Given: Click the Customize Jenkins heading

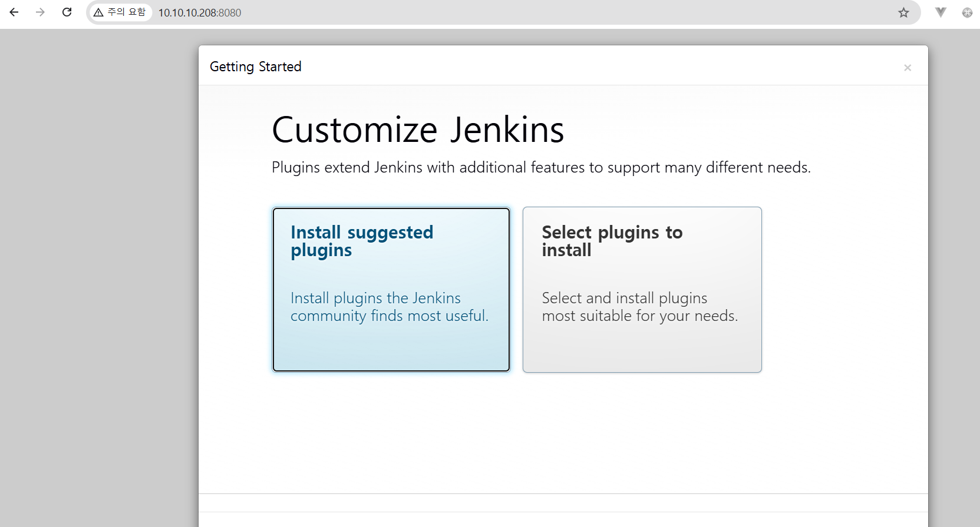Looking at the screenshot, I should [418, 130].
